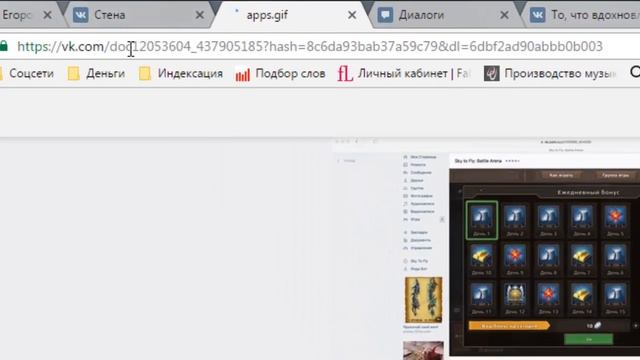The height and width of the screenshot is (360, 640).
Task: Open Новости in VK sidebar
Action: point(415,164)
